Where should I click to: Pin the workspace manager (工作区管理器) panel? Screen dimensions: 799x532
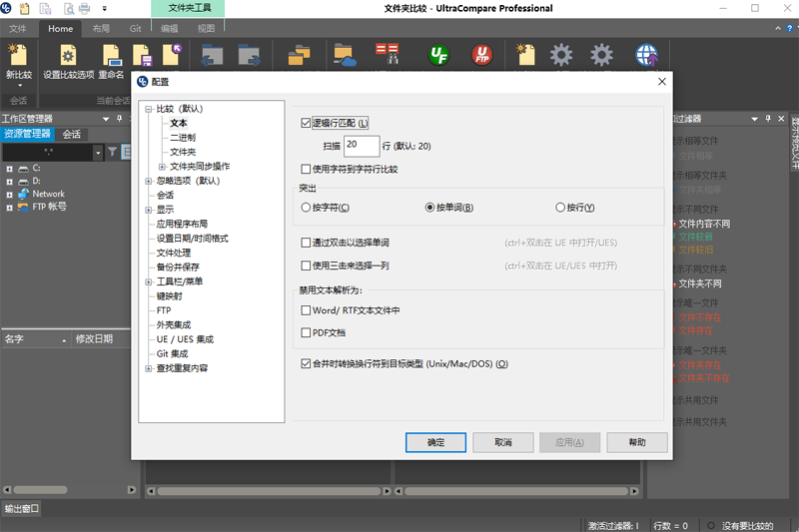(119, 118)
